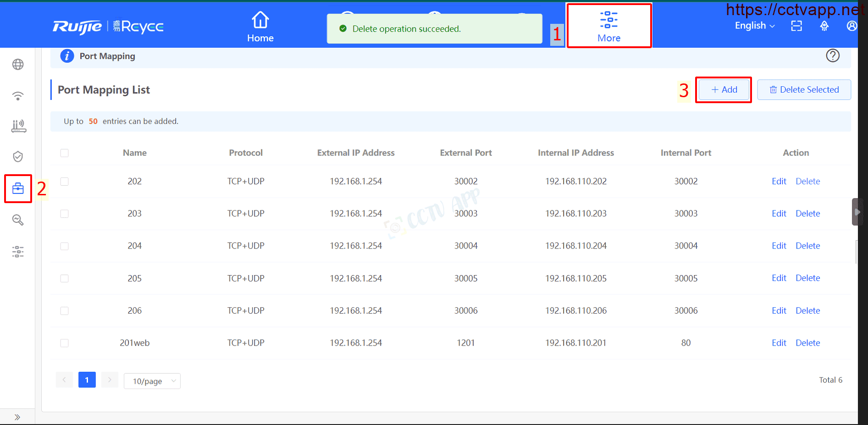Tick the checkbox for entry 202
Image resolution: width=868 pixels, height=425 pixels.
coord(65,182)
